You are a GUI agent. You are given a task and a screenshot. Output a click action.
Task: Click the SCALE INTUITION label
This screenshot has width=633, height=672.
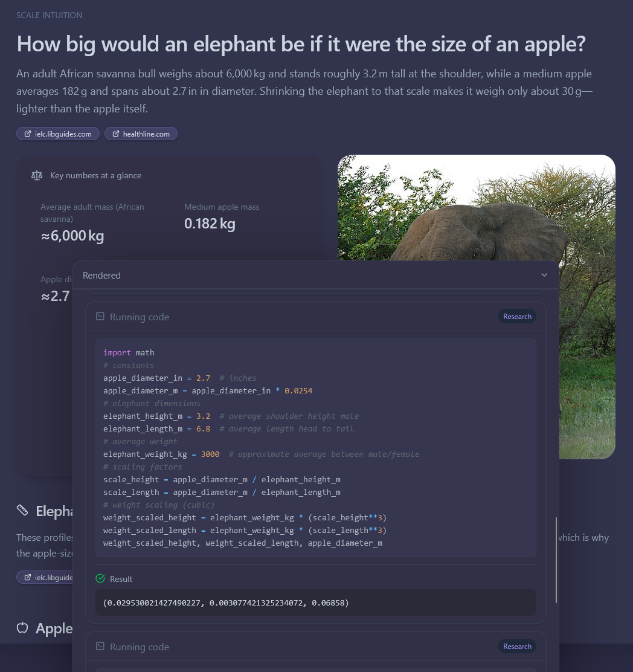[x=50, y=15]
